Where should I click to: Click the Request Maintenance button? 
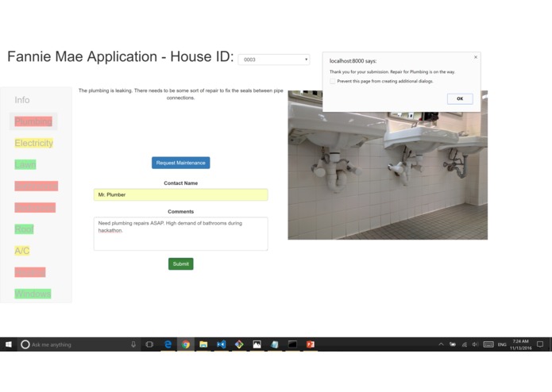point(180,163)
